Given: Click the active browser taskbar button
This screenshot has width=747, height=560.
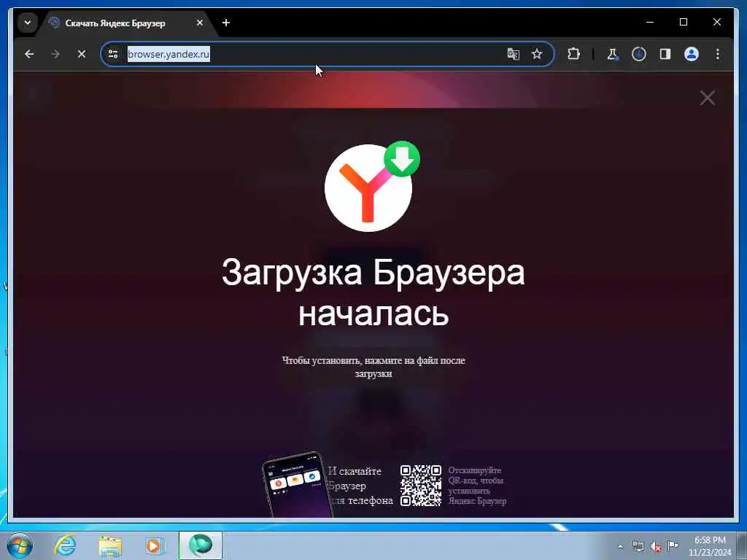Looking at the screenshot, I should [201, 545].
